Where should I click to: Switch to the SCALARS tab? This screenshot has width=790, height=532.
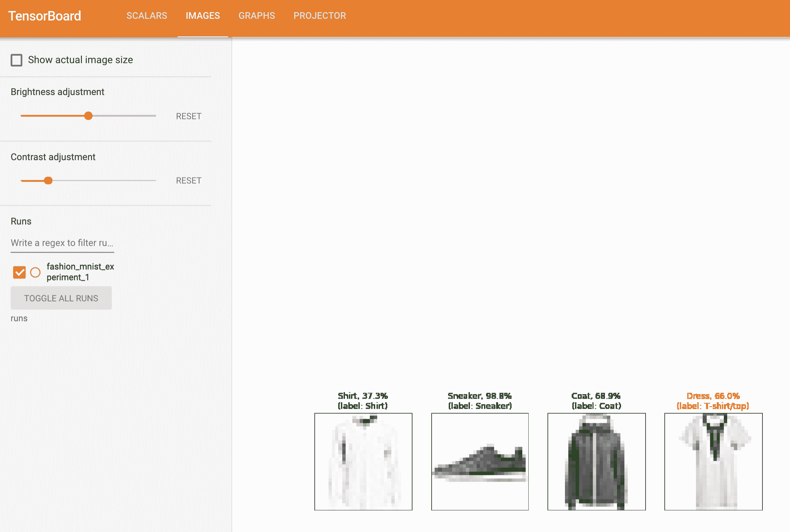(x=146, y=15)
